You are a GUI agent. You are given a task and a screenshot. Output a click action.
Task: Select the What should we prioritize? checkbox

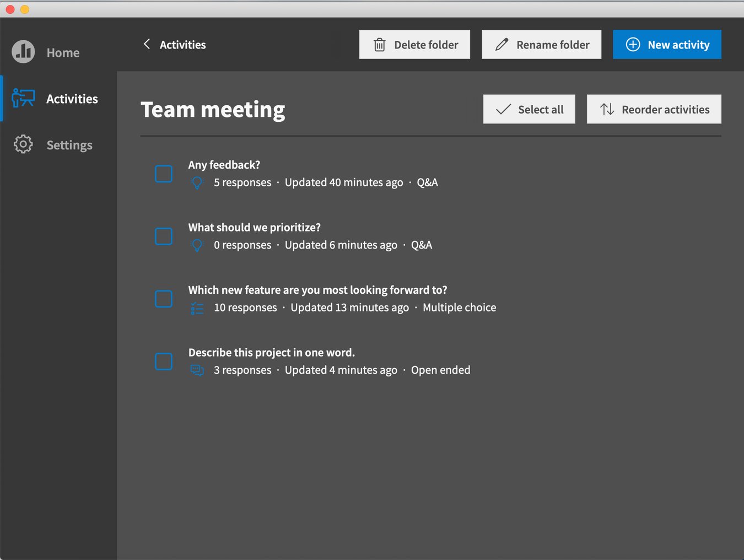pos(164,236)
